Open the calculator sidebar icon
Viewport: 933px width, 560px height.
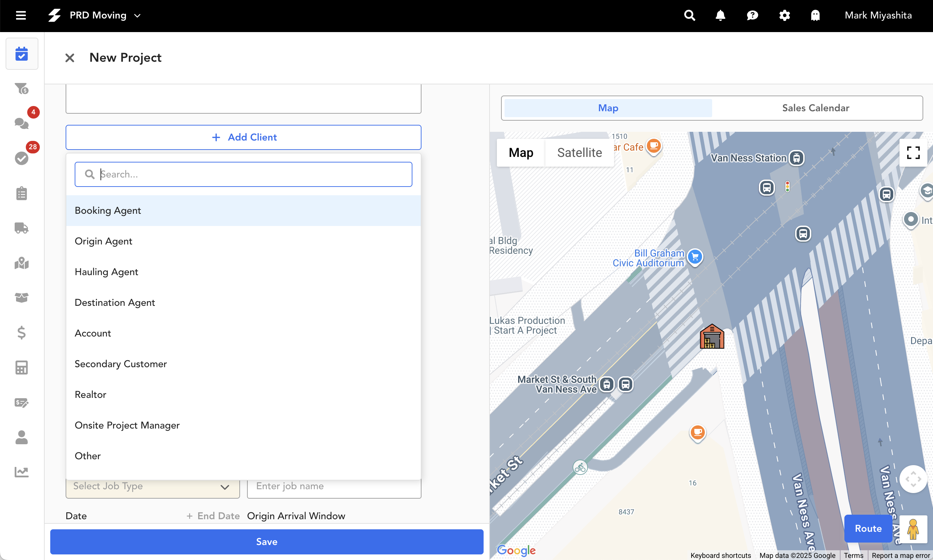click(22, 367)
